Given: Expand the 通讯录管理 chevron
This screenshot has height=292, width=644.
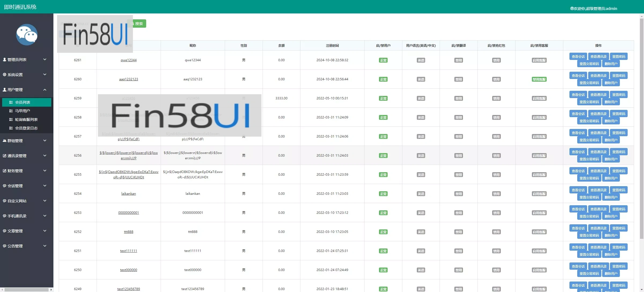Looking at the screenshot, I should click(x=45, y=156).
